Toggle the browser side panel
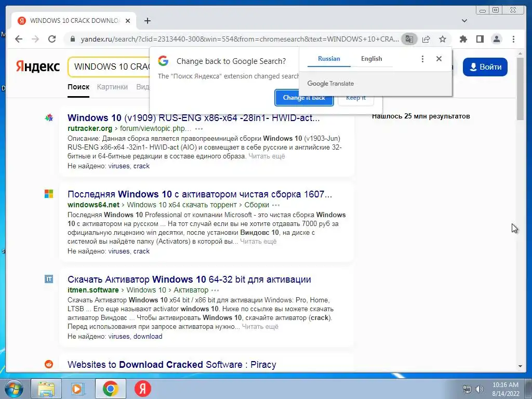The image size is (532, 399). click(x=480, y=39)
